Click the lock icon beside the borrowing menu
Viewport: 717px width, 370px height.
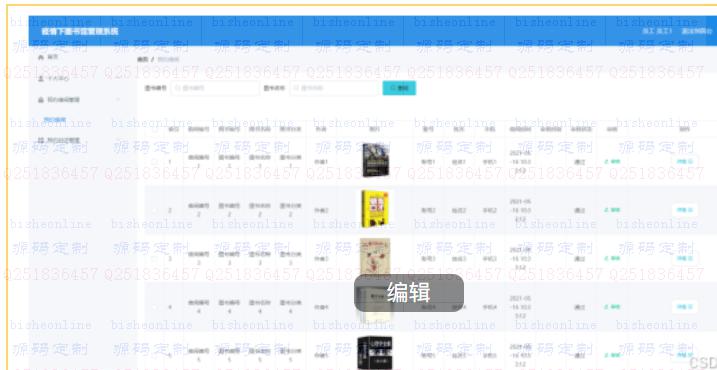click(41, 99)
